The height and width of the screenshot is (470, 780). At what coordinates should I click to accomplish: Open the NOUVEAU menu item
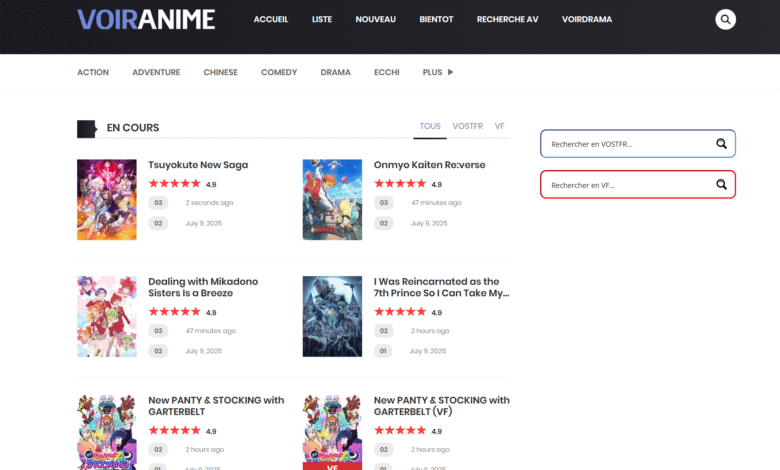click(x=376, y=19)
